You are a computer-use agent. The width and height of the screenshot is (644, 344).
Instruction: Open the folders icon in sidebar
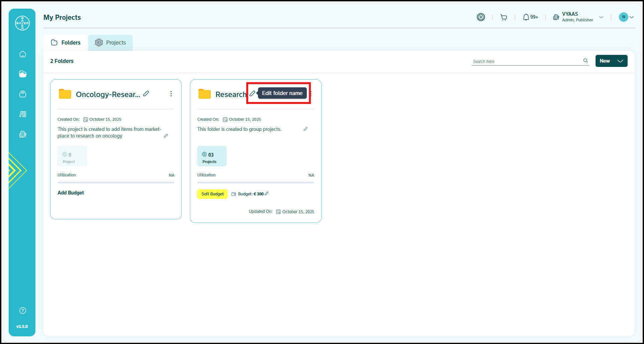(23, 74)
